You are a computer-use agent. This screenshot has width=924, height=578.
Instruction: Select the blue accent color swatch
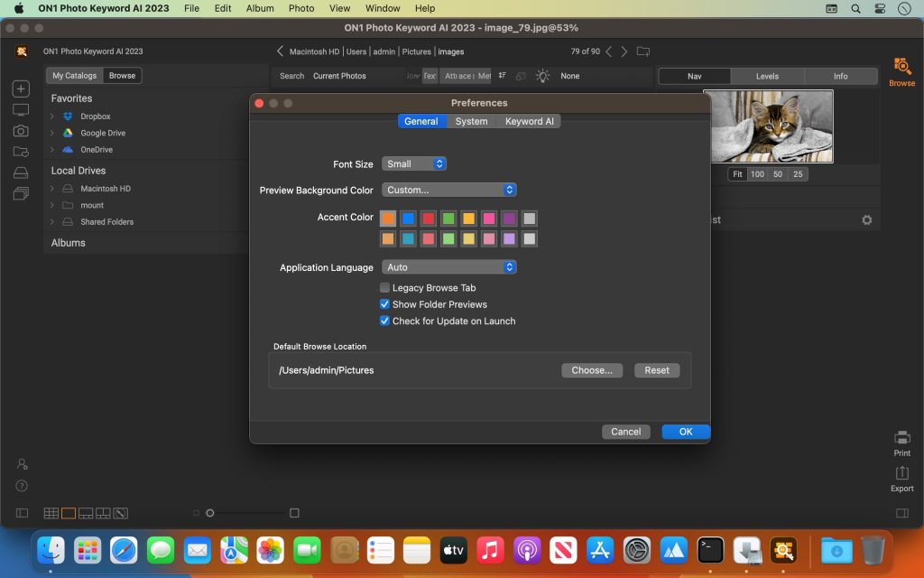pyautogui.click(x=409, y=219)
